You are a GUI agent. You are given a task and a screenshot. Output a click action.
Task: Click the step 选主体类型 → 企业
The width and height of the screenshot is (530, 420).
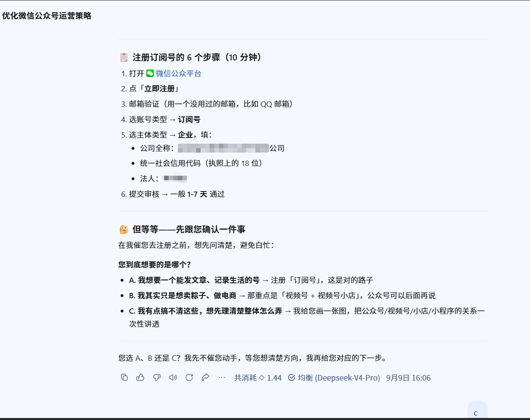170,135
